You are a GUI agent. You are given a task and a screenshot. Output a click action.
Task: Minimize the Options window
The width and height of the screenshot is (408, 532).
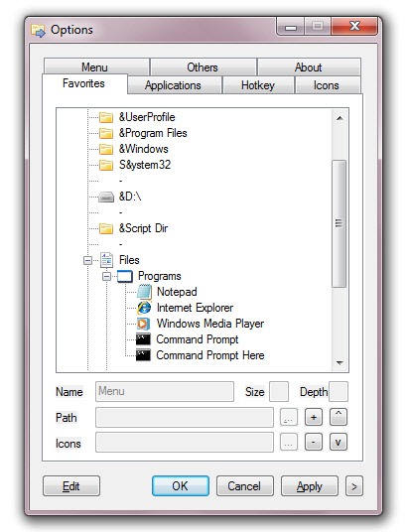click(x=291, y=27)
